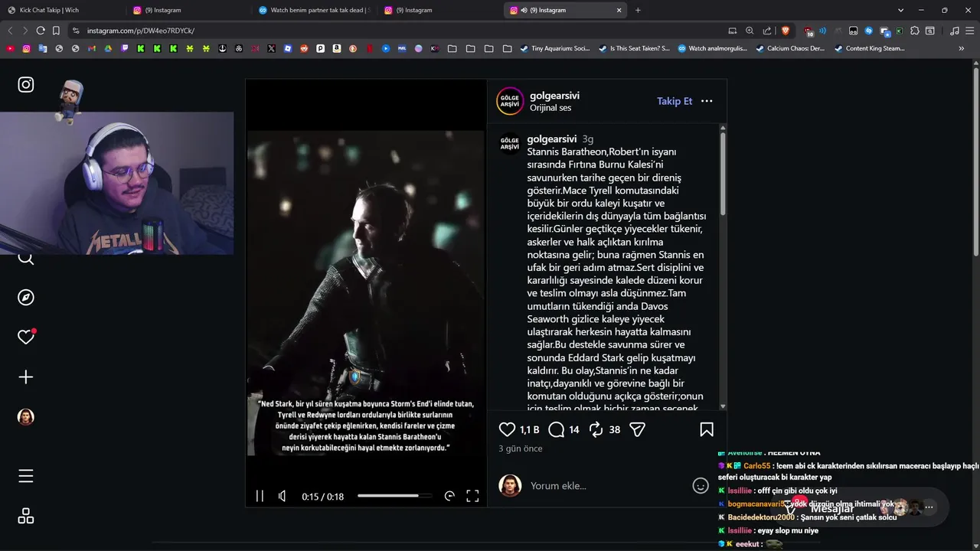The image size is (980, 551).
Task: Open the Reddit bookmark
Action: (304, 48)
